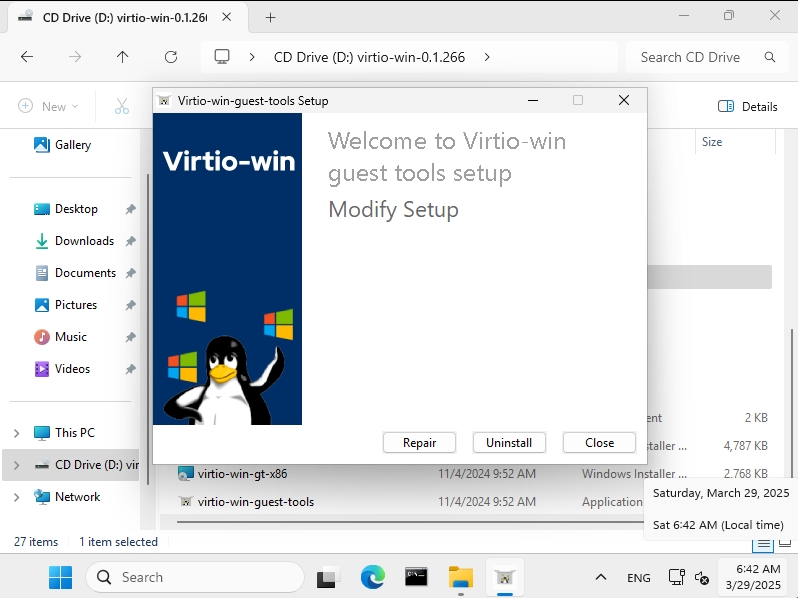Screen dimensions: 798x598
Task: Open File Explorer taskbar icon
Action: 461,578
